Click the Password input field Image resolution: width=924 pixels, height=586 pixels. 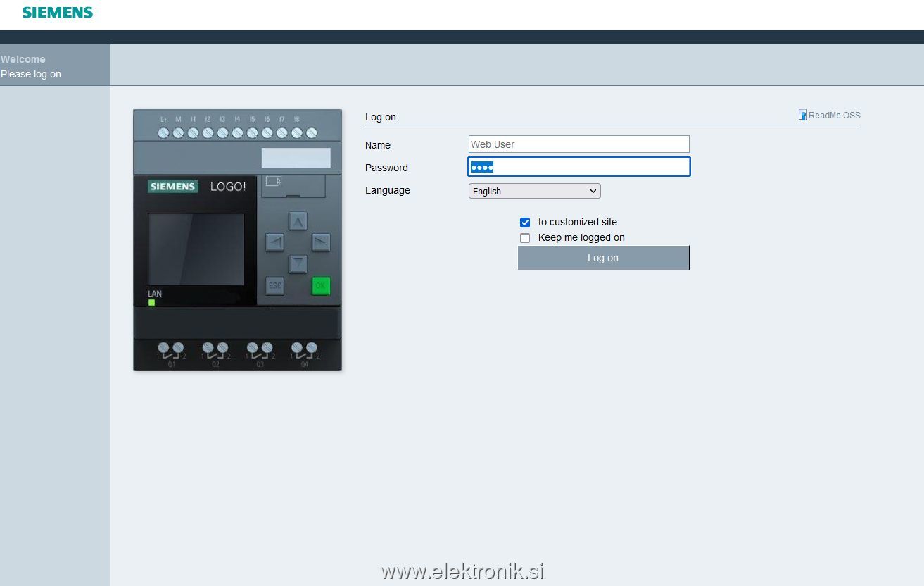point(578,167)
